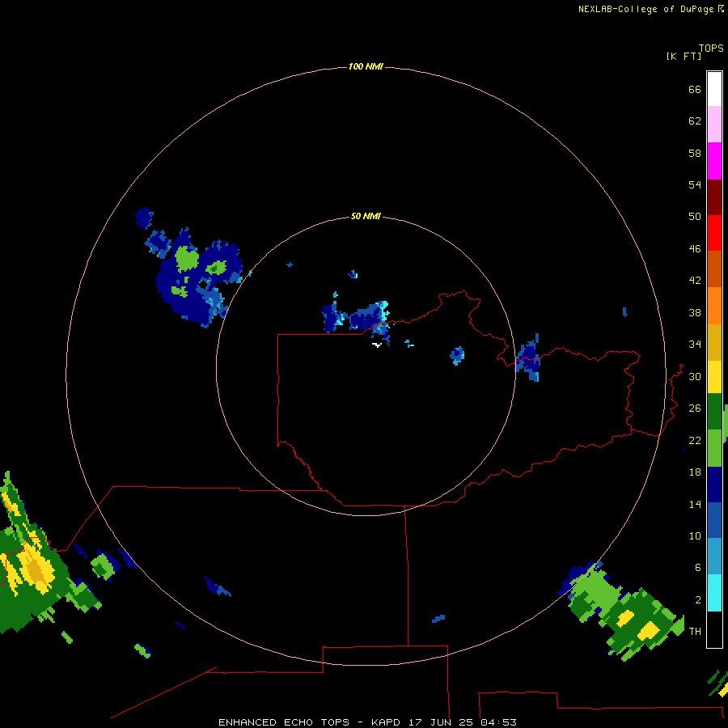Click the "34" legend value
Screen dimensions: 728x728
(x=695, y=344)
